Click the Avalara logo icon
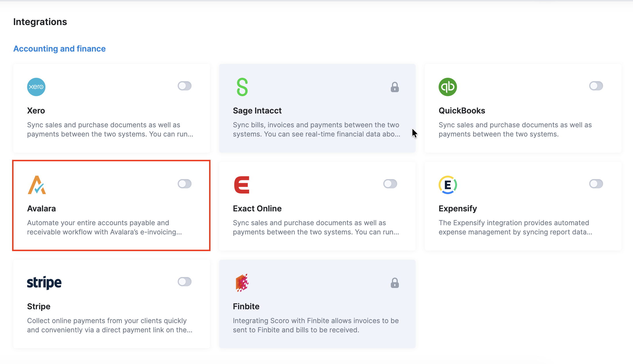The height and width of the screenshot is (364, 633). 37,185
